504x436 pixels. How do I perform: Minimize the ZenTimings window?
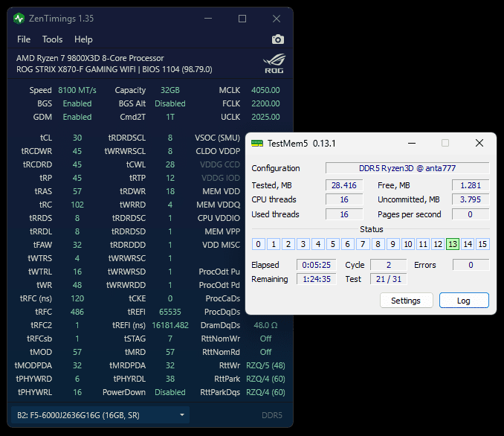pyautogui.click(x=208, y=19)
